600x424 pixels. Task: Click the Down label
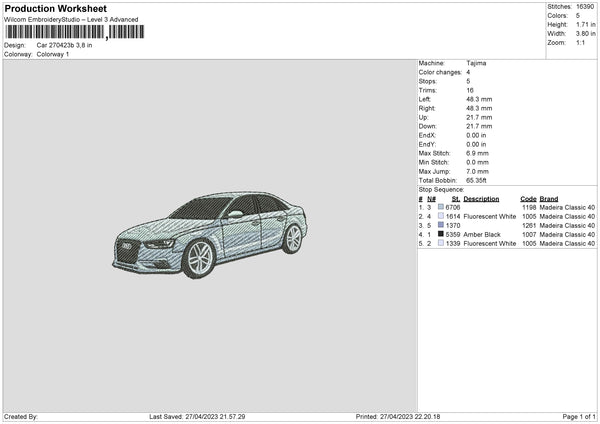click(x=427, y=126)
